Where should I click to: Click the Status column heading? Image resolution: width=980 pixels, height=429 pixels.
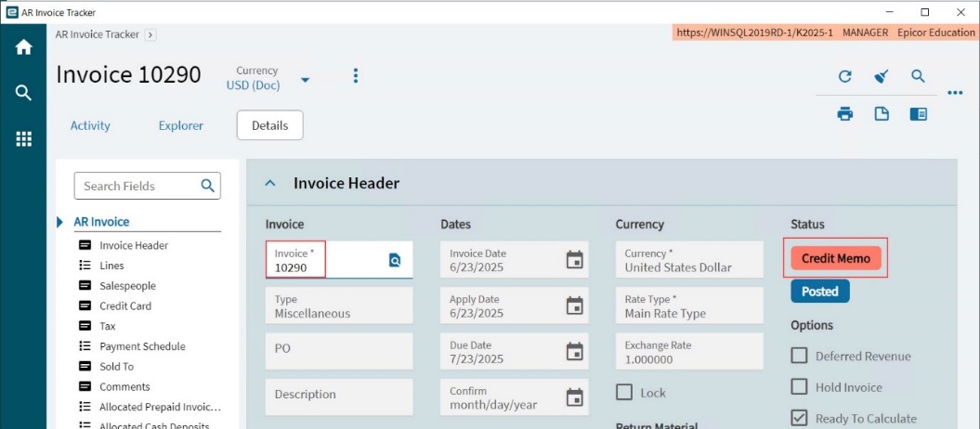[807, 224]
